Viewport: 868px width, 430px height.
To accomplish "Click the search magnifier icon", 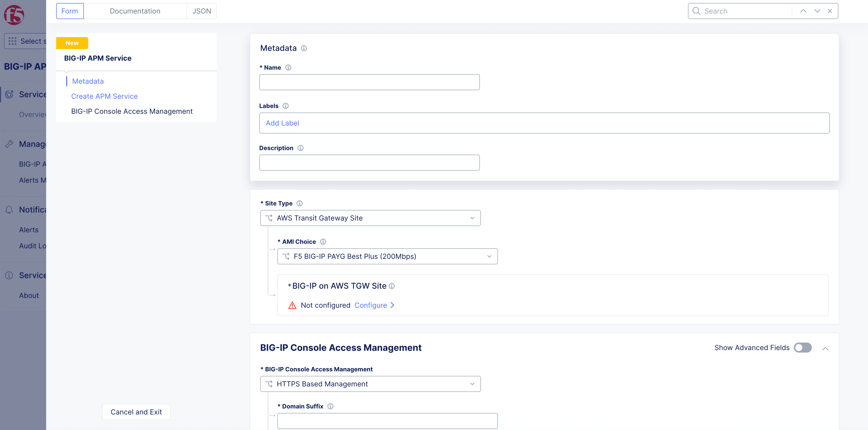I will tap(696, 11).
